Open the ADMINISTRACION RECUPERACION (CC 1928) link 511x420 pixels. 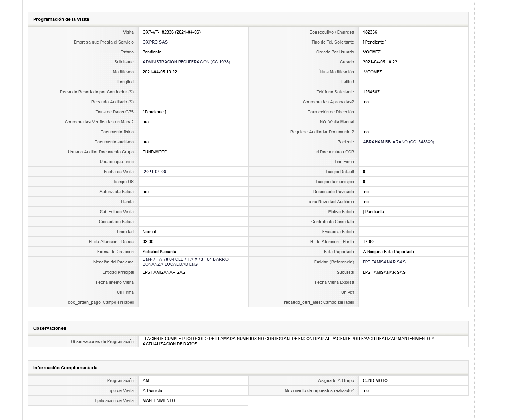point(186,62)
